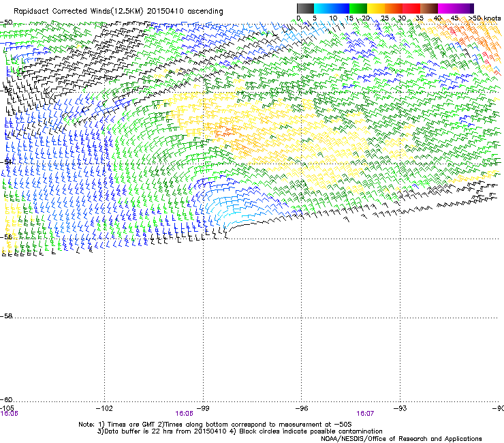Select the cyan swatch near the 5 label
The width and height of the screenshot is (504, 443).
point(323,8)
